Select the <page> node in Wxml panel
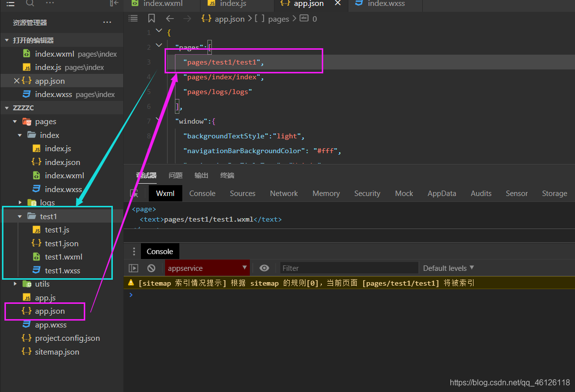The width and height of the screenshot is (575, 392). 144,209
